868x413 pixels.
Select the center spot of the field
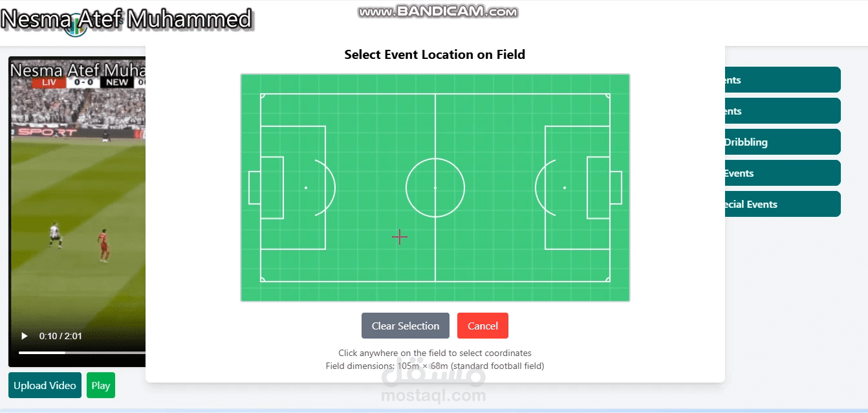(x=435, y=188)
